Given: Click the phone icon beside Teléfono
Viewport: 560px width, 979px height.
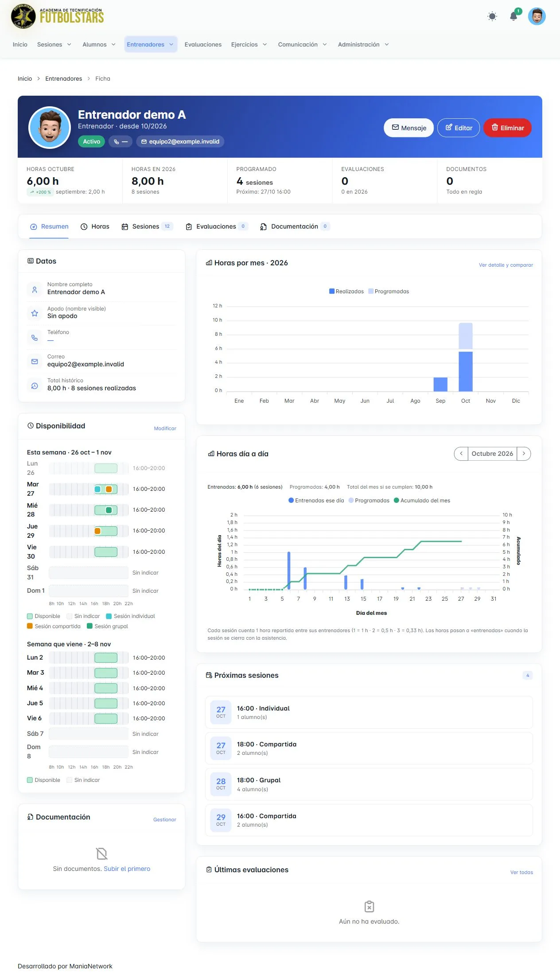Looking at the screenshot, I should coord(35,338).
